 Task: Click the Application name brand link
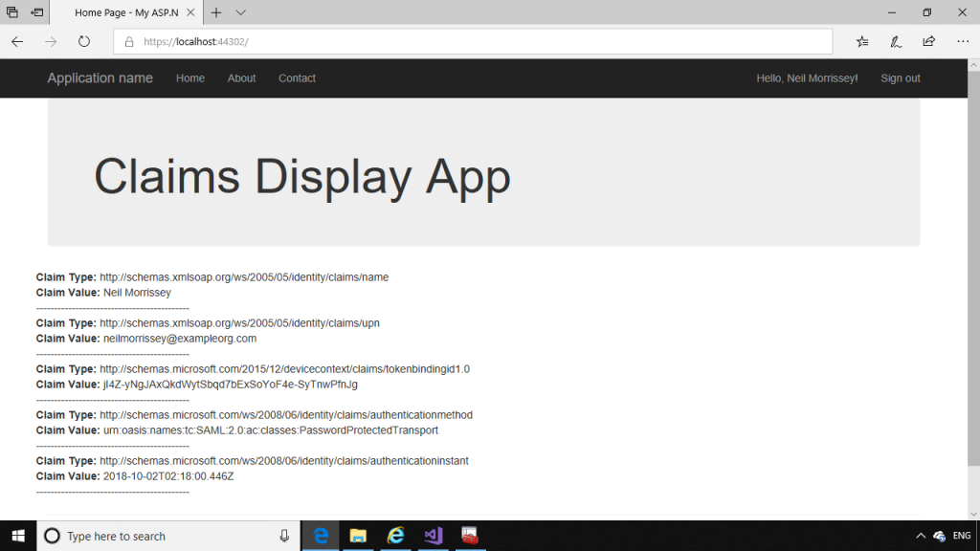(x=100, y=78)
